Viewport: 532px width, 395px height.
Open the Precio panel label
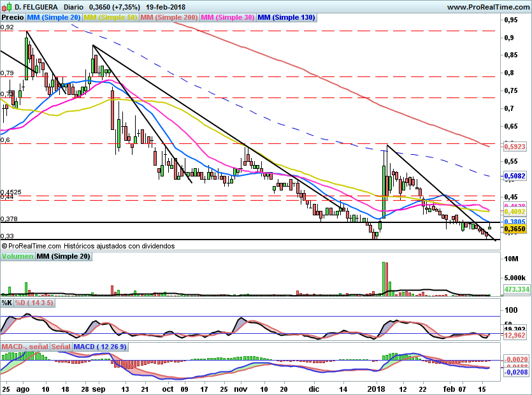pyautogui.click(x=13, y=18)
